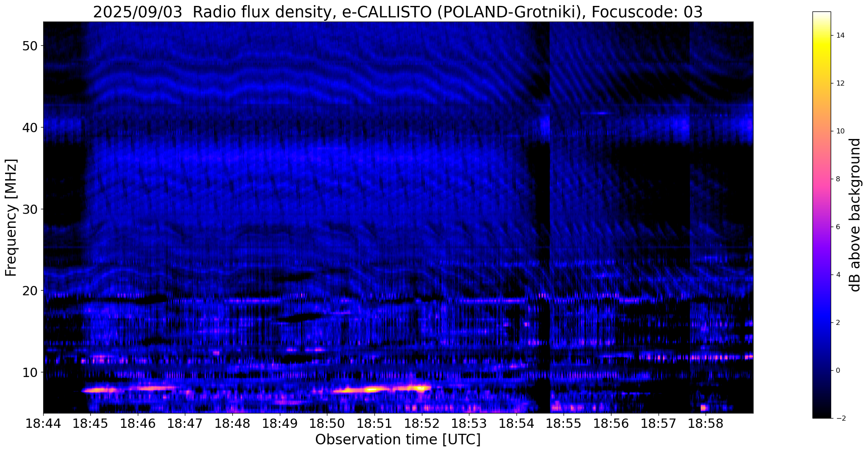This screenshot has width=868, height=452.
Task: Click the 18:47 time tick label
Action: point(185,424)
